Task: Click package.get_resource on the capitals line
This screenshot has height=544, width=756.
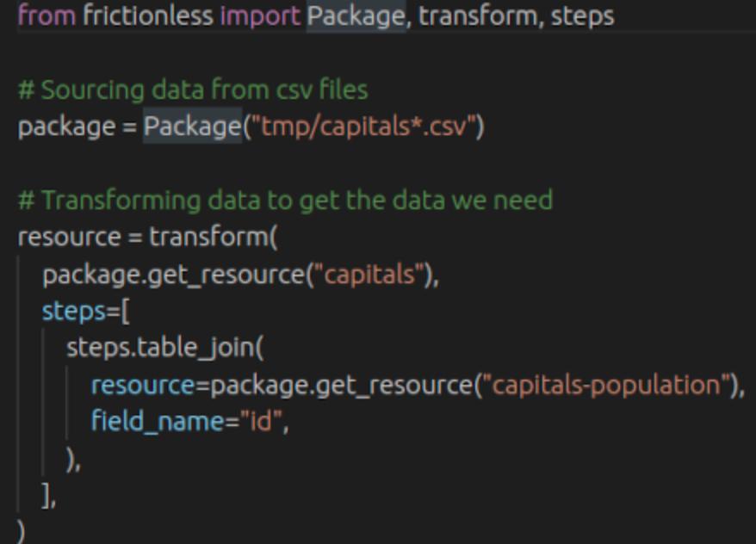Action: coord(174,275)
